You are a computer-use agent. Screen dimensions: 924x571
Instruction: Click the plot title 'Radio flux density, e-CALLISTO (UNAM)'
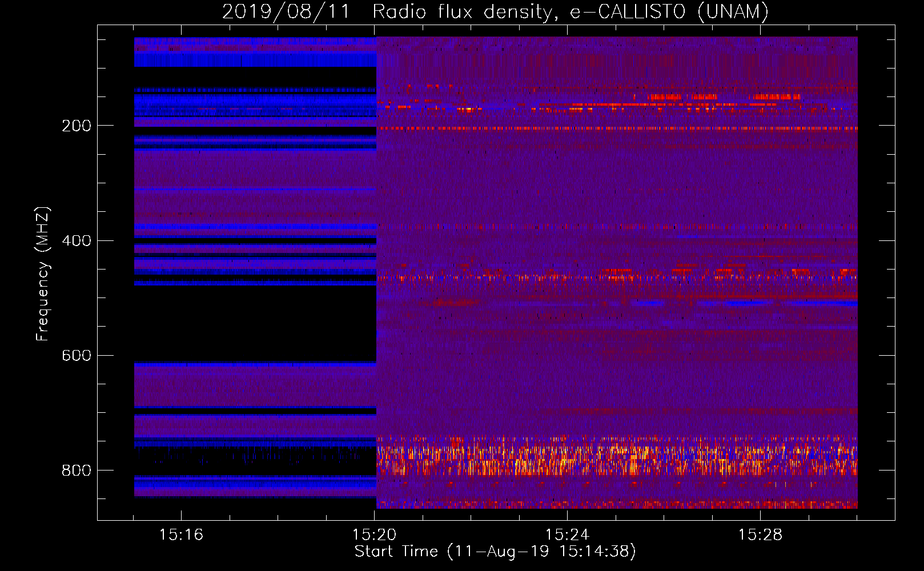coord(571,11)
